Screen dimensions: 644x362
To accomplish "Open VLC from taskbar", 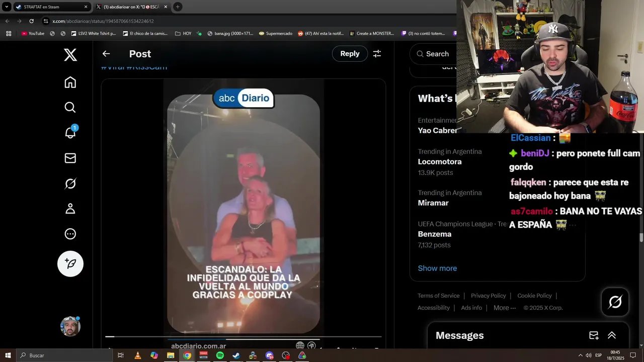I will point(137,355).
